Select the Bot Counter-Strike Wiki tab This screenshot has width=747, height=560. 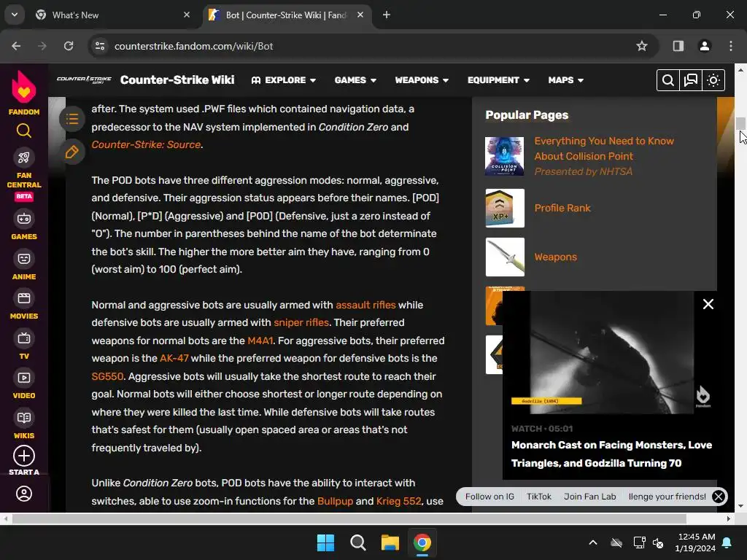tap(286, 15)
